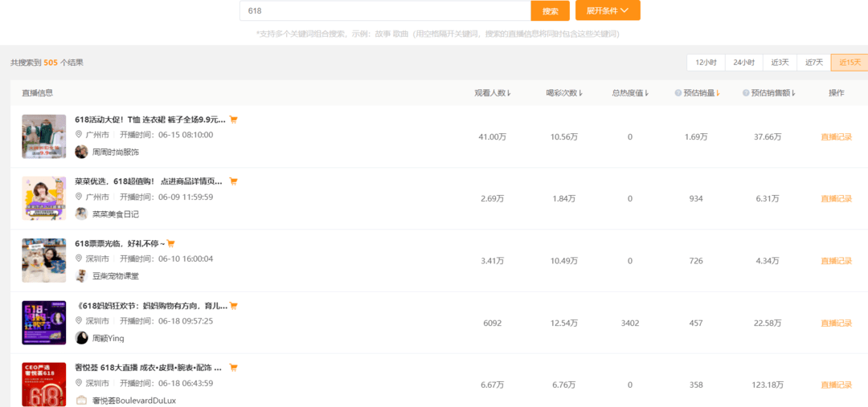Sort the table by 喝彩次数
The image size is (868, 407).
pyautogui.click(x=563, y=93)
